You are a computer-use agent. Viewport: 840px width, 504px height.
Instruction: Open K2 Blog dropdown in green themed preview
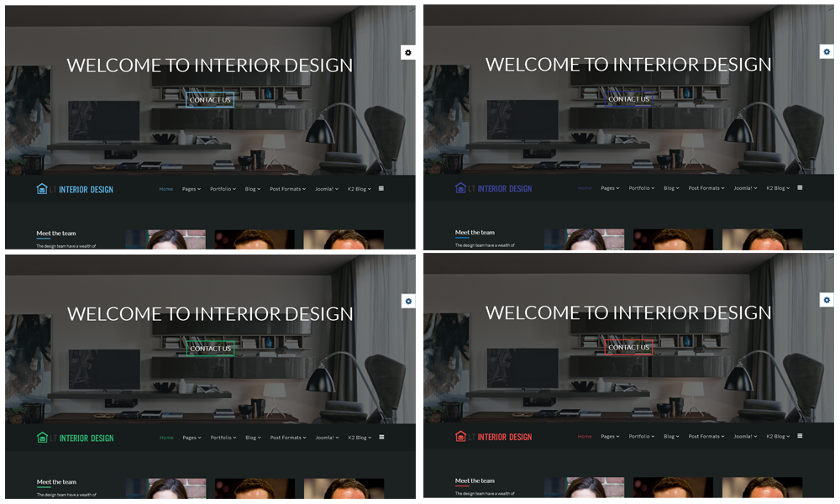360,437
